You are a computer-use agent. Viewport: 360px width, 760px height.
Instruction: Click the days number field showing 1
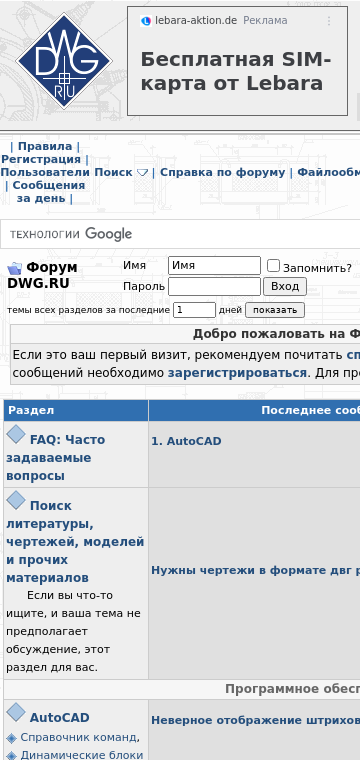click(194, 310)
